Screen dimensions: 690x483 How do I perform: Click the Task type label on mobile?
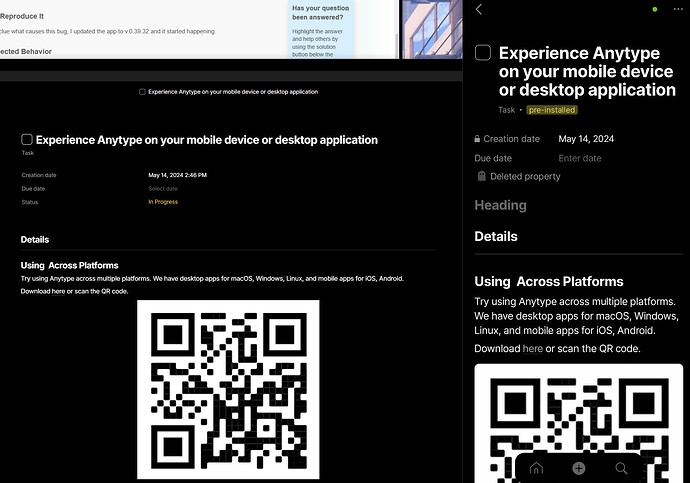[506, 110]
